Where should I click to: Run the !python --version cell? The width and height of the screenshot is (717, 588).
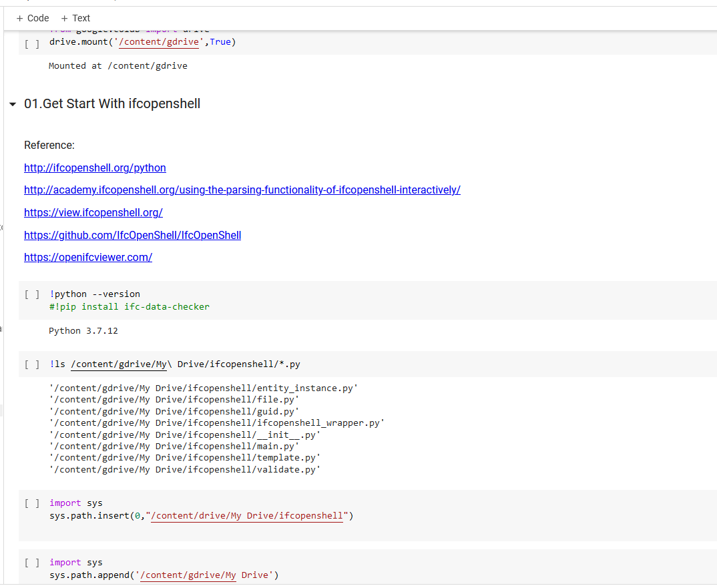(31, 294)
